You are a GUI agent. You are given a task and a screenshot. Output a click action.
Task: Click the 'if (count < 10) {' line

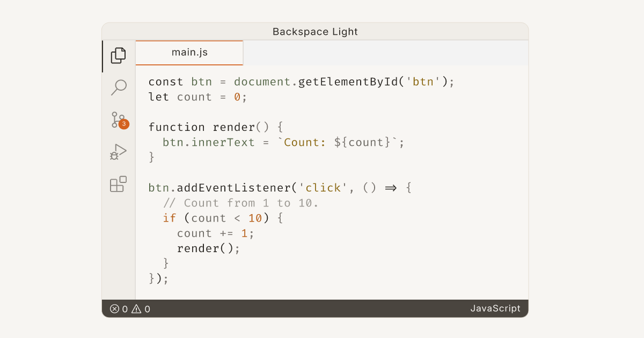coord(223,218)
